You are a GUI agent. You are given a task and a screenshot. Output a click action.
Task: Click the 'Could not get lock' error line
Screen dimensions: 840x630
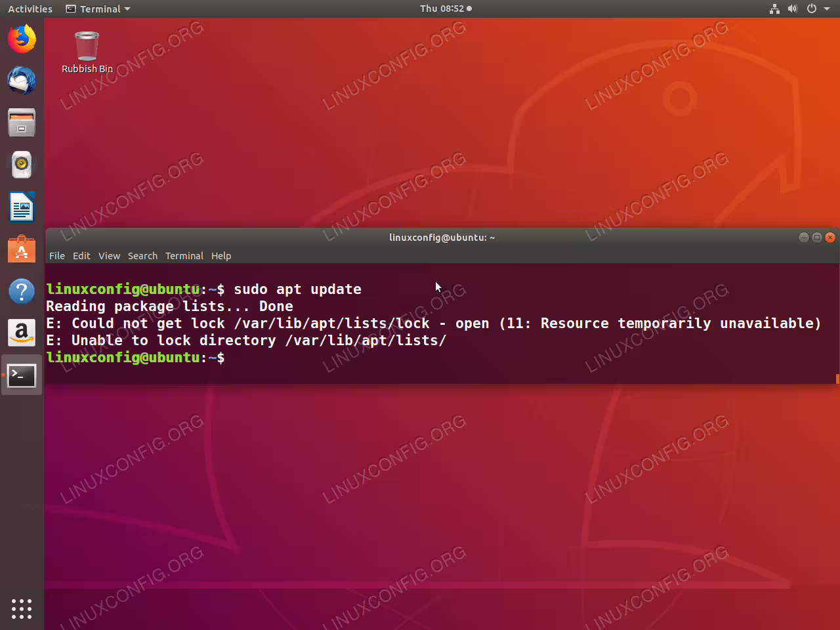433,324
